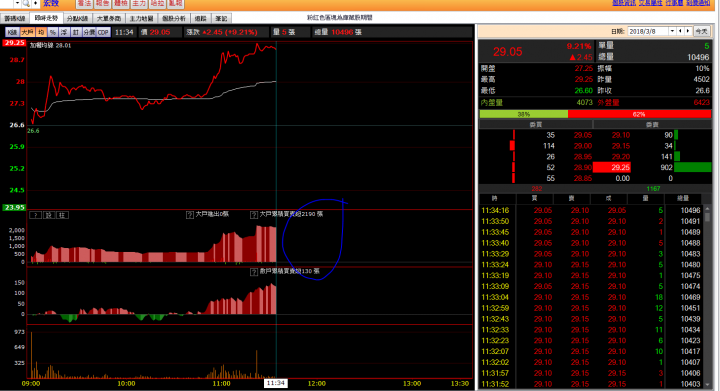Open the 追蹤 tab

(x=200, y=18)
